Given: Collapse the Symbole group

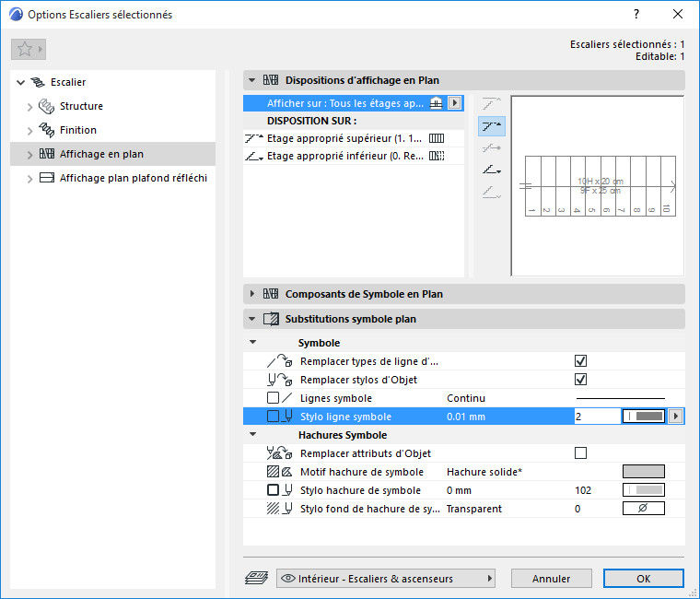Looking at the screenshot, I should pos(252,342).
